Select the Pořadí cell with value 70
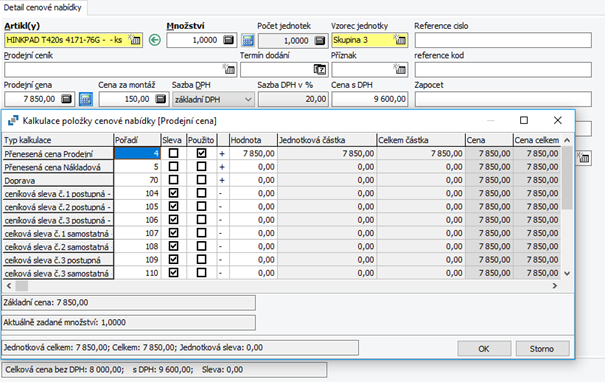Image resolution: width=605 pixels, height=382 pixels. [x=137, y=180]
